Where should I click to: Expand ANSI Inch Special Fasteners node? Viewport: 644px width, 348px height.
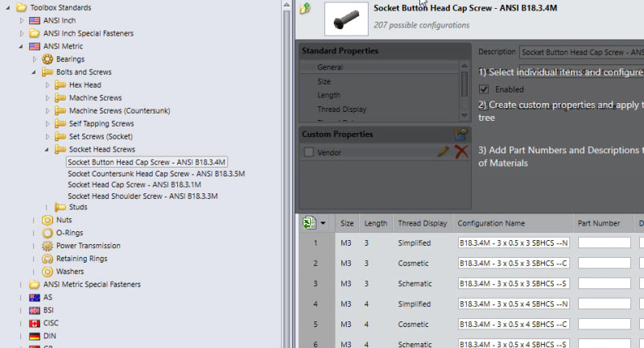pyautogui.click(x=22, y=33)
